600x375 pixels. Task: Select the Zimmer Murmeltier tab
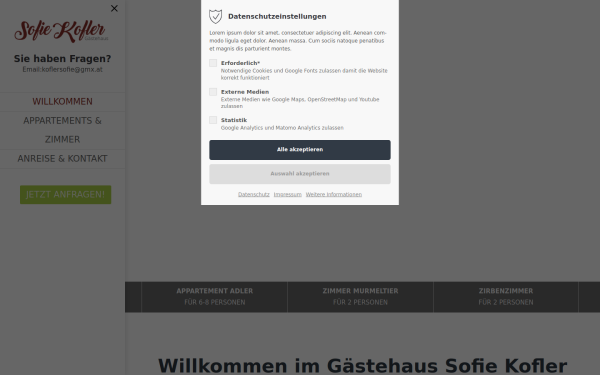tap(360, 297)
